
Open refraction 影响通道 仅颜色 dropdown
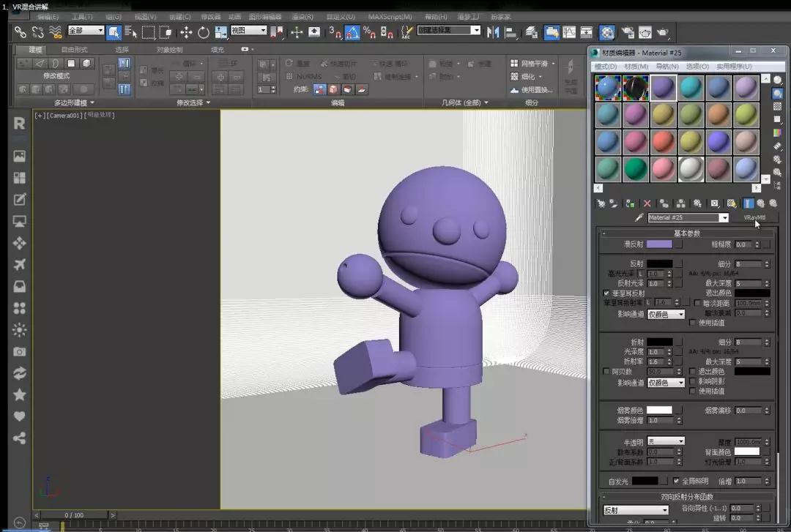click(x=666, y=383)
